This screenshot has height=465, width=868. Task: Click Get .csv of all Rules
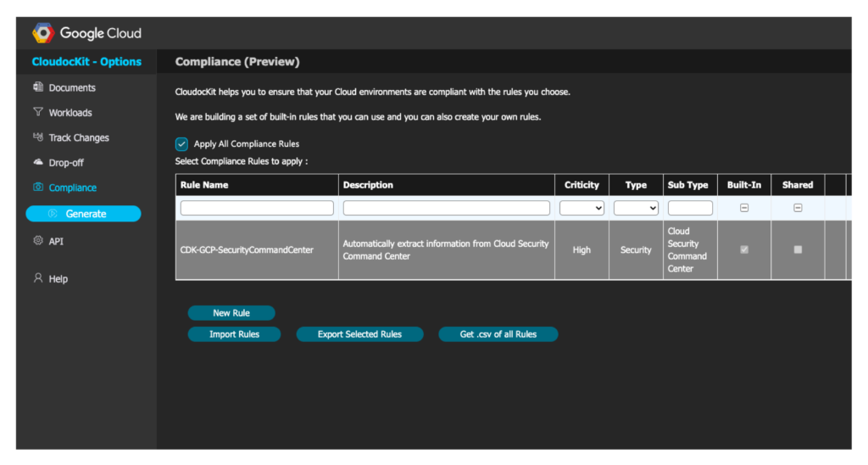498,334
